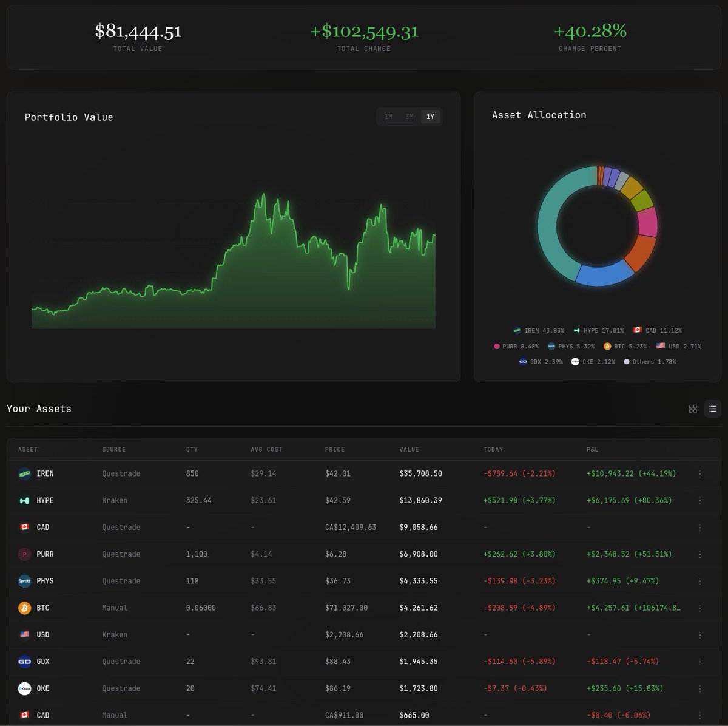Sort by the TODAY column header
This screenshot has width=728, height=726.
pyautogui.click(x=493, y=450)
